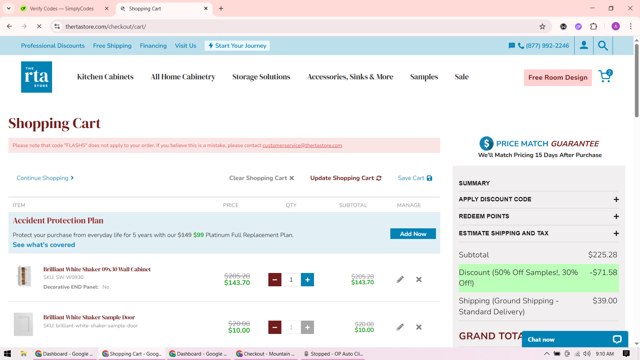640x360 pixels.
Task: Open Brilliant White Shaker Wall Cabinet product link
Action: pyautogui.click(x=97, y=269)
